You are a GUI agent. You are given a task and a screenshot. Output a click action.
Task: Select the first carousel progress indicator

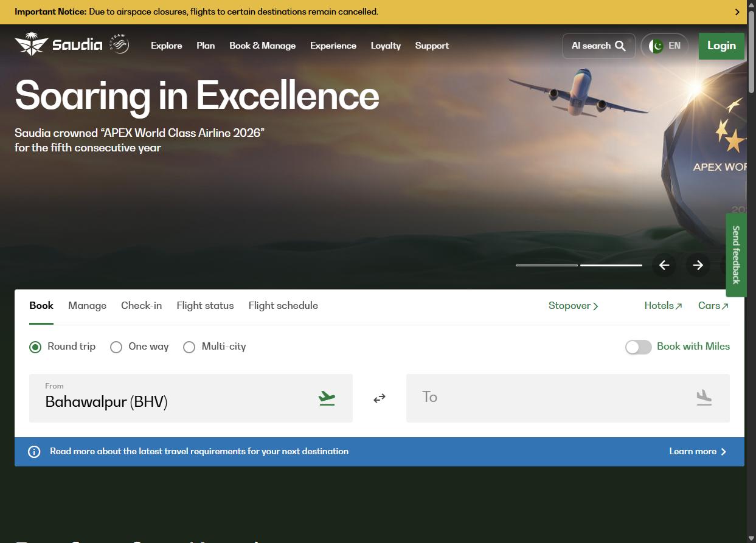pyautogui.click(x=547, y=265)
